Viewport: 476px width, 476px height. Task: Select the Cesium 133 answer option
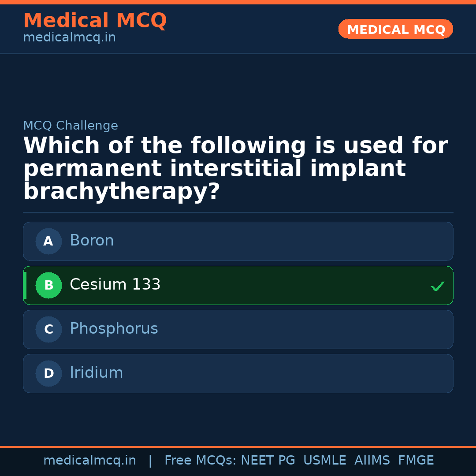[238, 285]
